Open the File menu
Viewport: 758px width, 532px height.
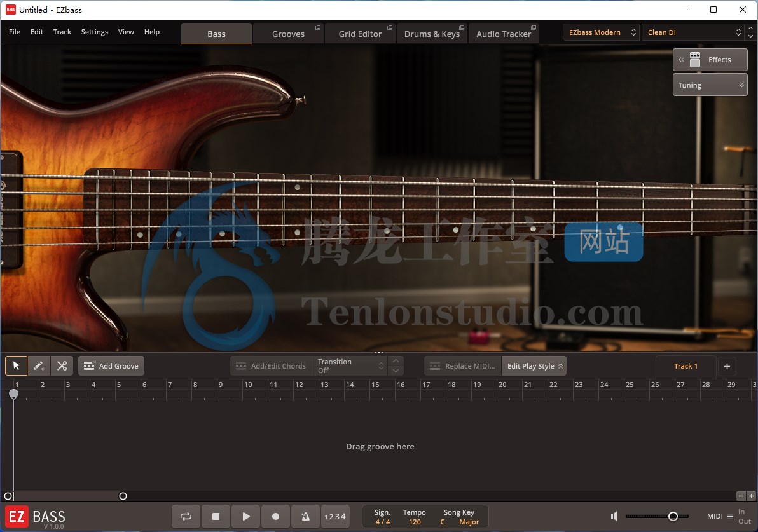pyautogui.click(x=15, y=32)
